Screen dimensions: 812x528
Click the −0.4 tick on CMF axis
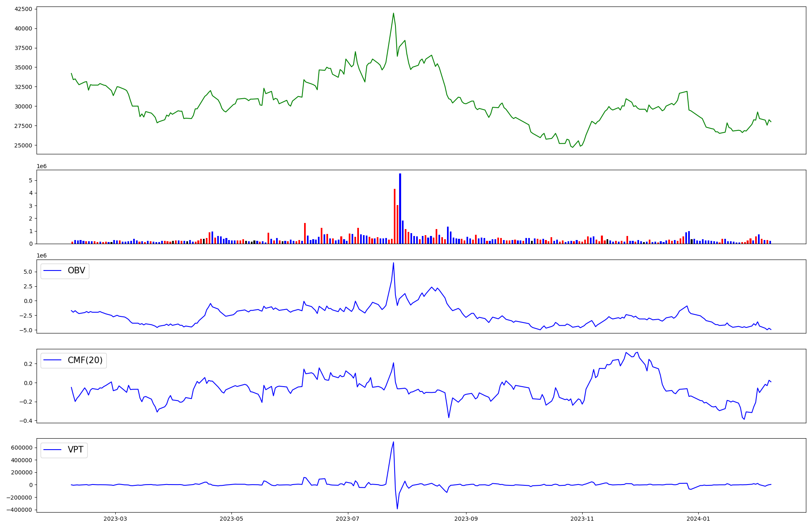coord(26,421)
